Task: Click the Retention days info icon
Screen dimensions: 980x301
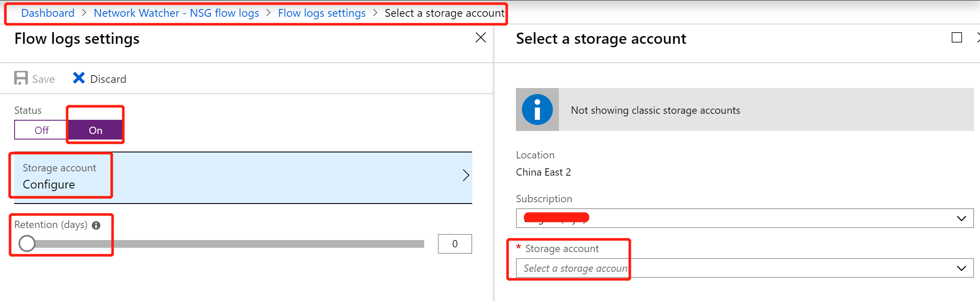Action: [96, 225]
